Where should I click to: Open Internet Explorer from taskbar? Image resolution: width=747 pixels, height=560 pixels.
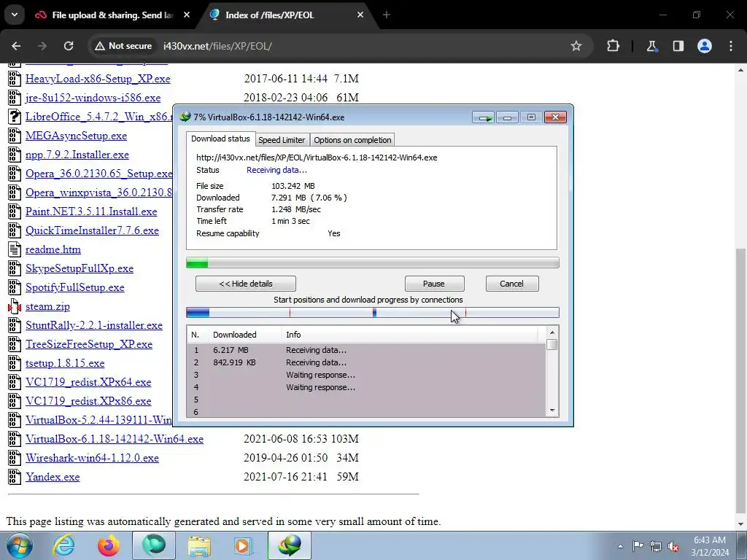click(64, 545)
